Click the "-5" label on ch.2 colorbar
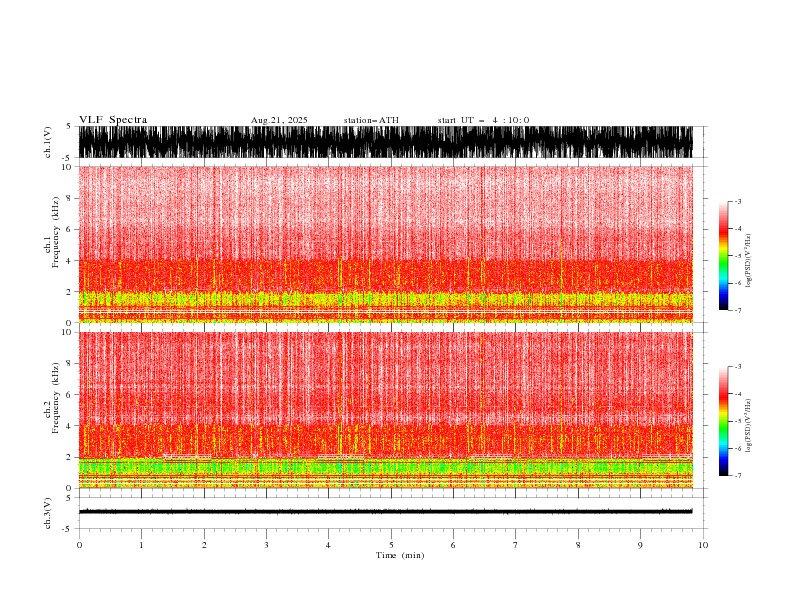This screenshot has height=612, width=792. 737,421
